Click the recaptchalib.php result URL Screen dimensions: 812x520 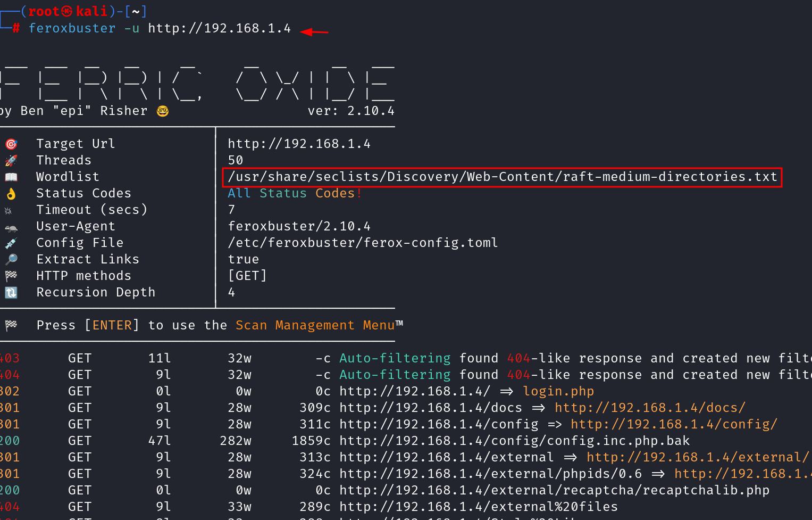[x=554, y=490]
